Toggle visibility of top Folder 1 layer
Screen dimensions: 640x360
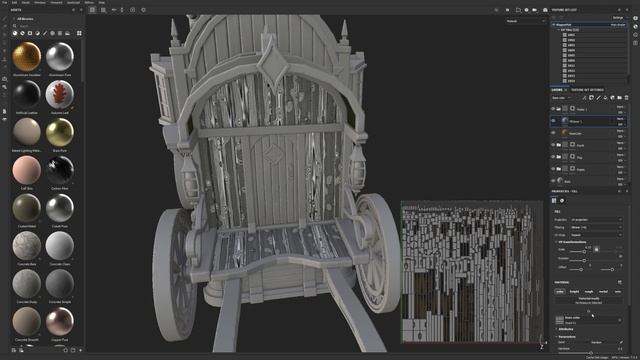click(553, 109)
